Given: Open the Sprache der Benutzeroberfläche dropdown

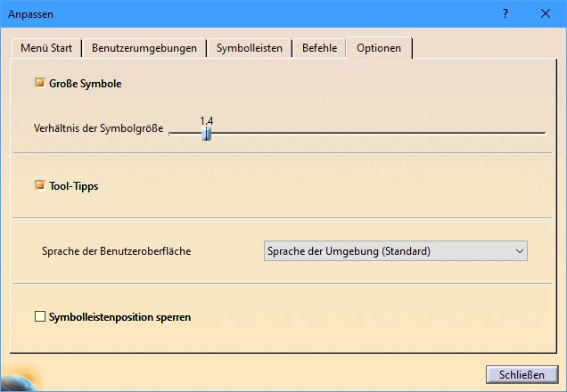Looking at the screenshot, I should coord(395,251).
